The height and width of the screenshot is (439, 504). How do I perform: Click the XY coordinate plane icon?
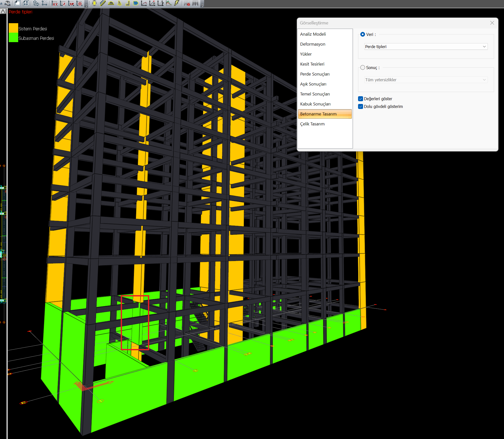tap(55, 3)
